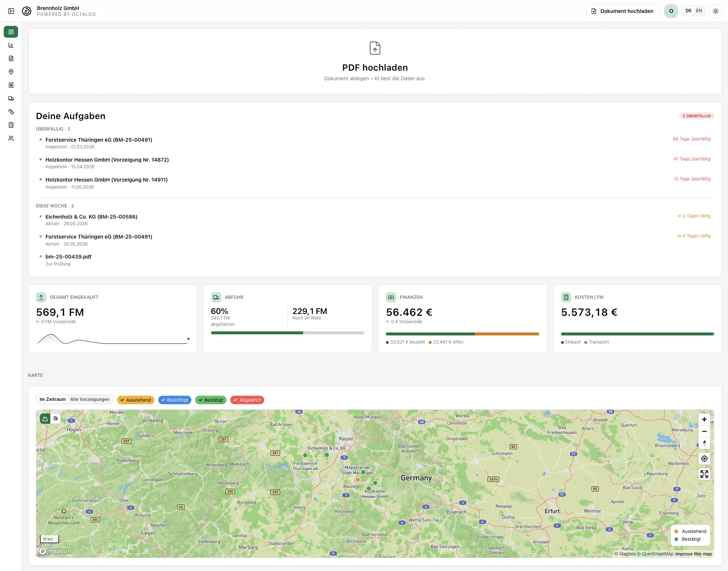This screenshot has height=571, width=728.
Task: Toggle the Abgelehnt status filter
Action: pos(247,400)
